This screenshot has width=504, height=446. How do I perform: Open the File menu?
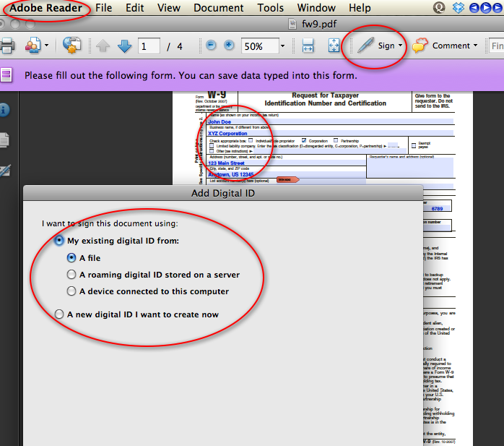[x=103, y=8]
